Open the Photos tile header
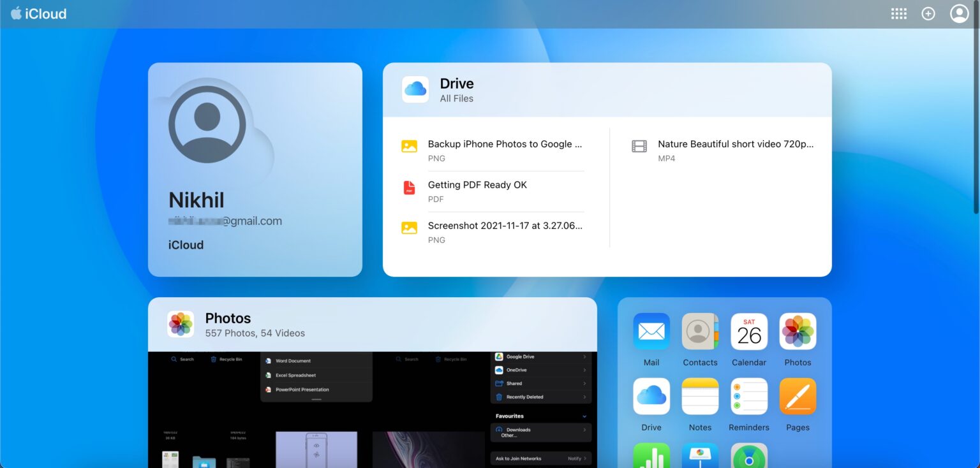 coord(228,325)
